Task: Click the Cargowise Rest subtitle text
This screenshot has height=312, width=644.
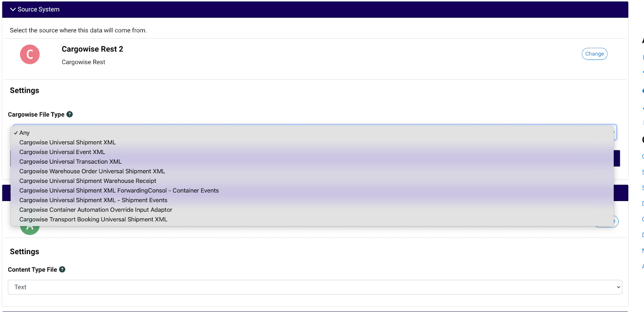Action: pos(83,62)
